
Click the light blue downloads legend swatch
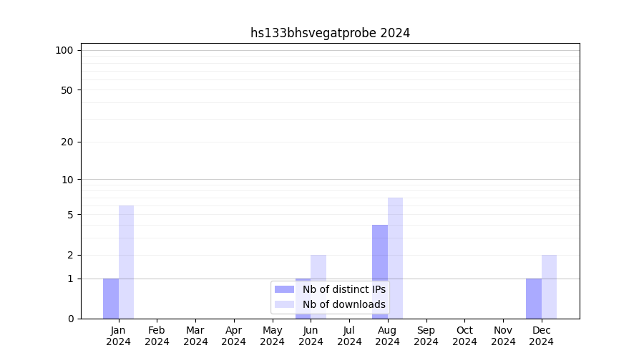(x=284, y=304)
